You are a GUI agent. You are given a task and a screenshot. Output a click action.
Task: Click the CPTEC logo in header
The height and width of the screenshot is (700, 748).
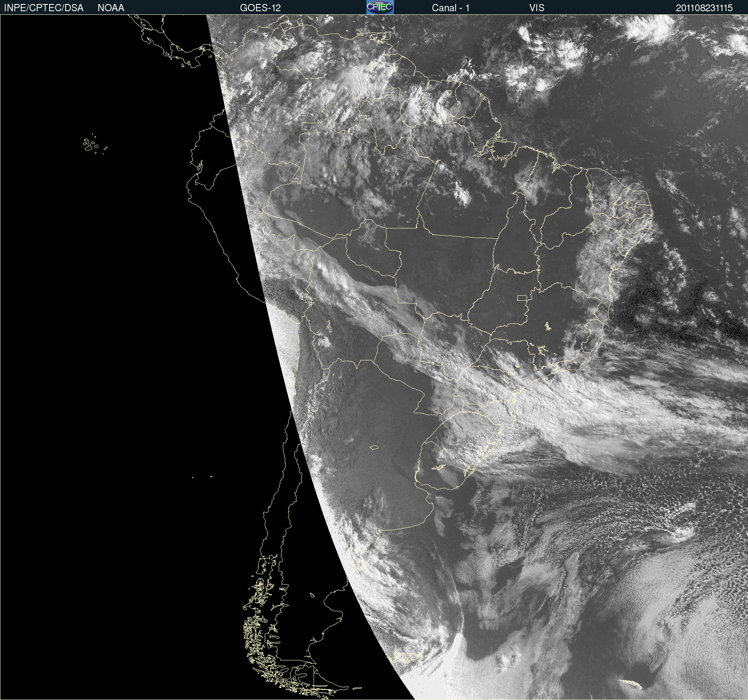pos(380,7)
